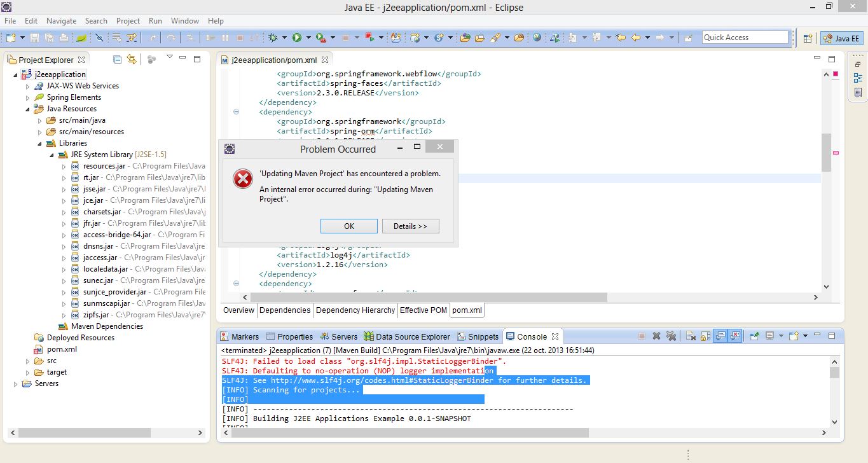Viewport: 868px width, 463px height.
Task: Open Data Source Explorer tab
Action: 407,336
